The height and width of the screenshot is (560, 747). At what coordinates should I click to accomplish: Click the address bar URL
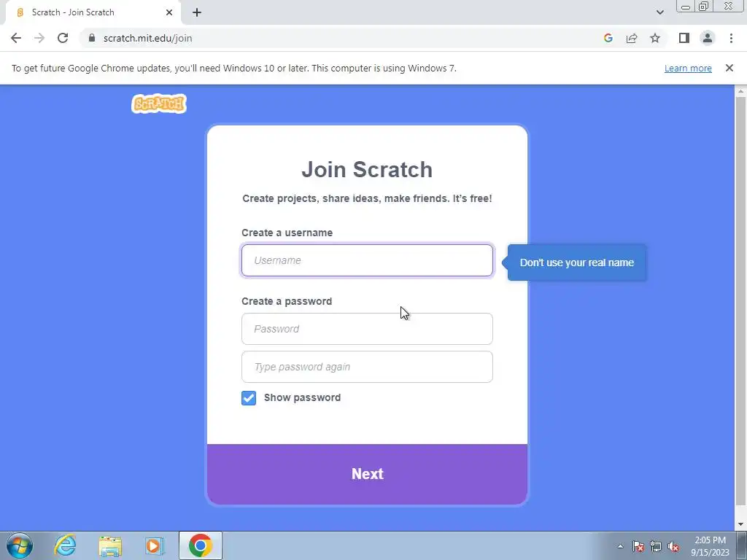point(147,38)
